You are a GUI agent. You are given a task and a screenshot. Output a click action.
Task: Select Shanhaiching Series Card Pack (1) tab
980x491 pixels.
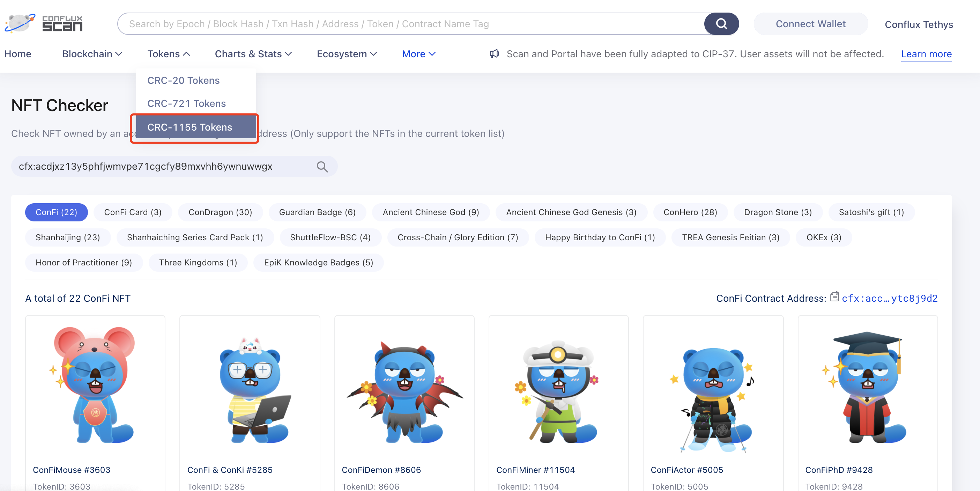click(195, 237)
